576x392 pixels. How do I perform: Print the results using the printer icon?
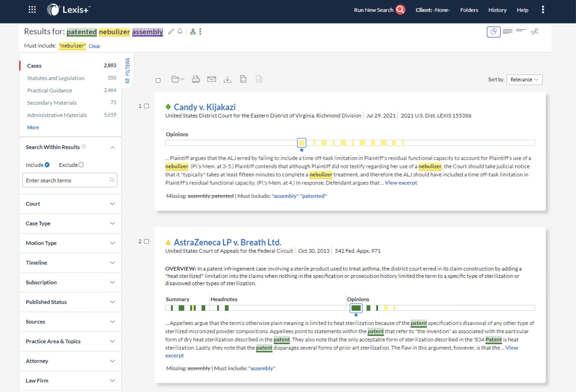pyautogui.click(x=196, y=79)
